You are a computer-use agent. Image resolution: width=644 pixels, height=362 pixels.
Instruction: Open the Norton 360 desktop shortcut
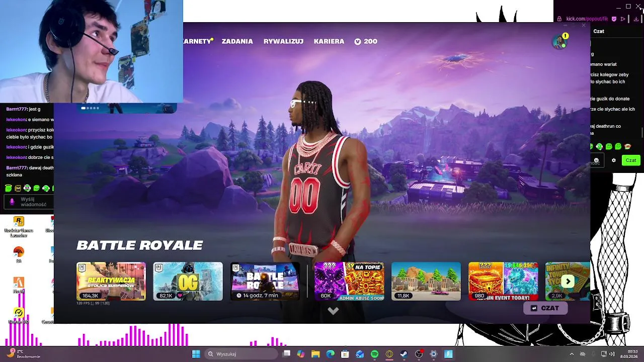[19, 315]
